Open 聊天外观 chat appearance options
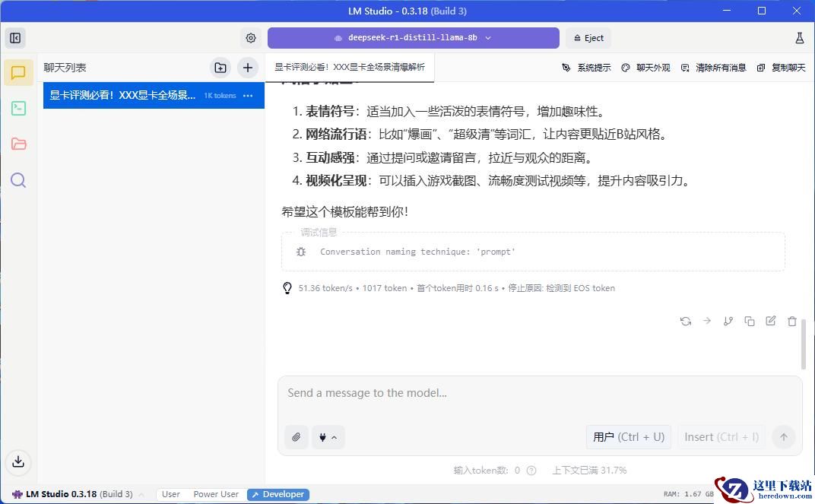 click(645, 68)
